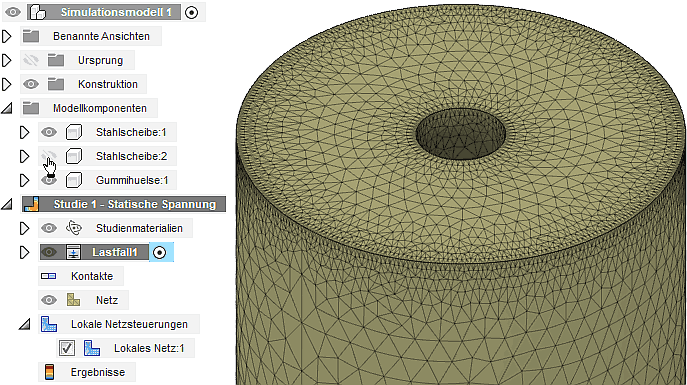Hide the Netz mesh display

pyautogui.click(x=49, y=300)
